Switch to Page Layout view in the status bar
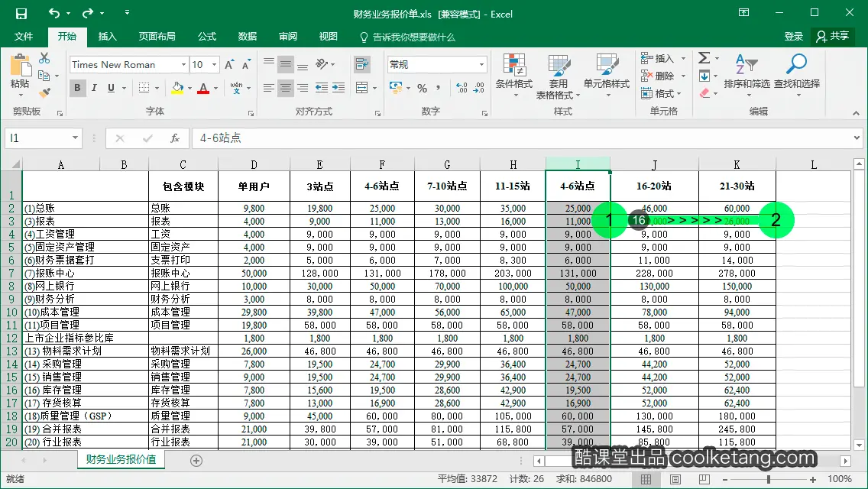868x489 pixels. click(x=675, y=479)
